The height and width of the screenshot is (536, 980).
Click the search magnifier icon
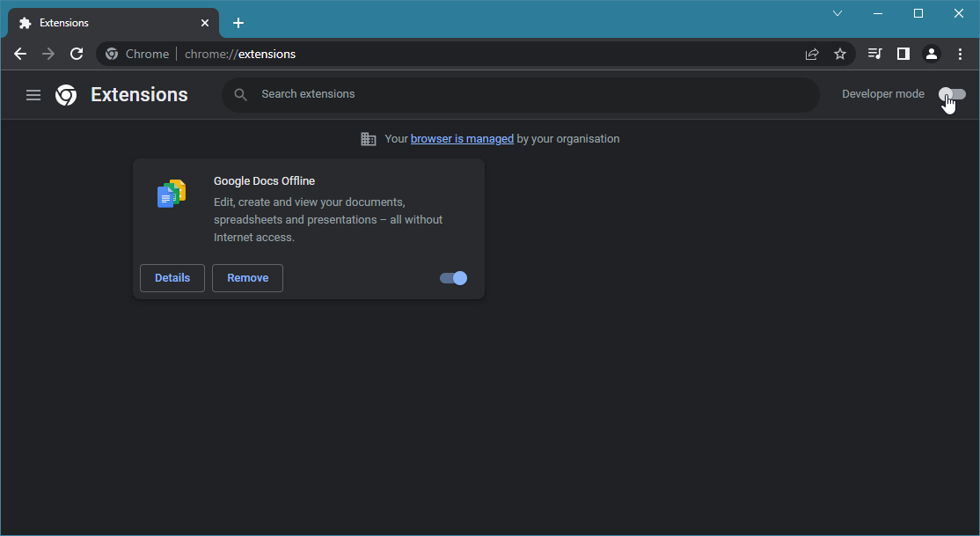(241, 94)
